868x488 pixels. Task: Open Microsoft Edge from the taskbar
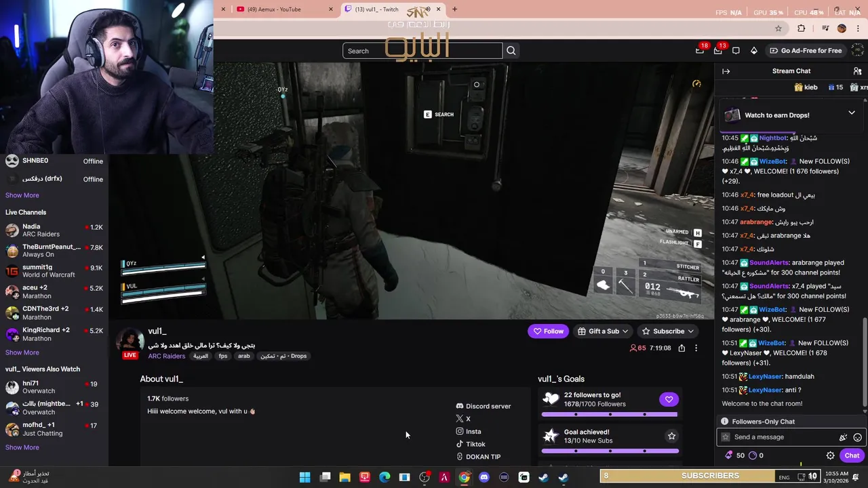click(384, 477)
